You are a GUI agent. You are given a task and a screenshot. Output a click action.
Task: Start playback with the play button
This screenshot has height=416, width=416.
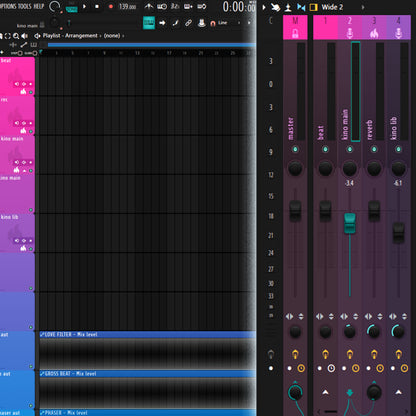pyautogui.click(x=84, y=6)
